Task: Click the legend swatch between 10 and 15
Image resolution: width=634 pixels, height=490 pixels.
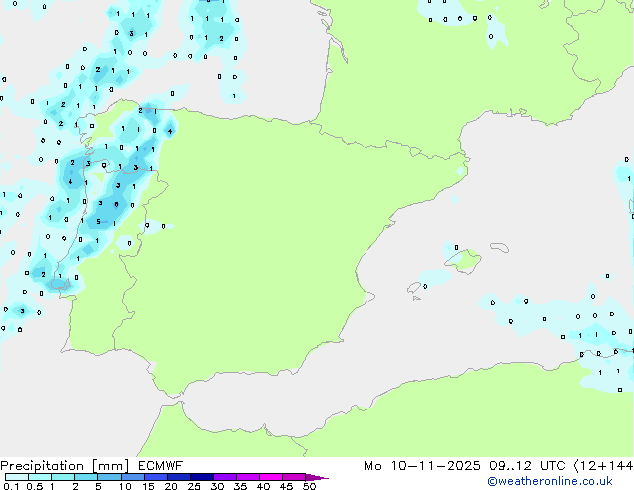Action: click(x=132, y=477)
